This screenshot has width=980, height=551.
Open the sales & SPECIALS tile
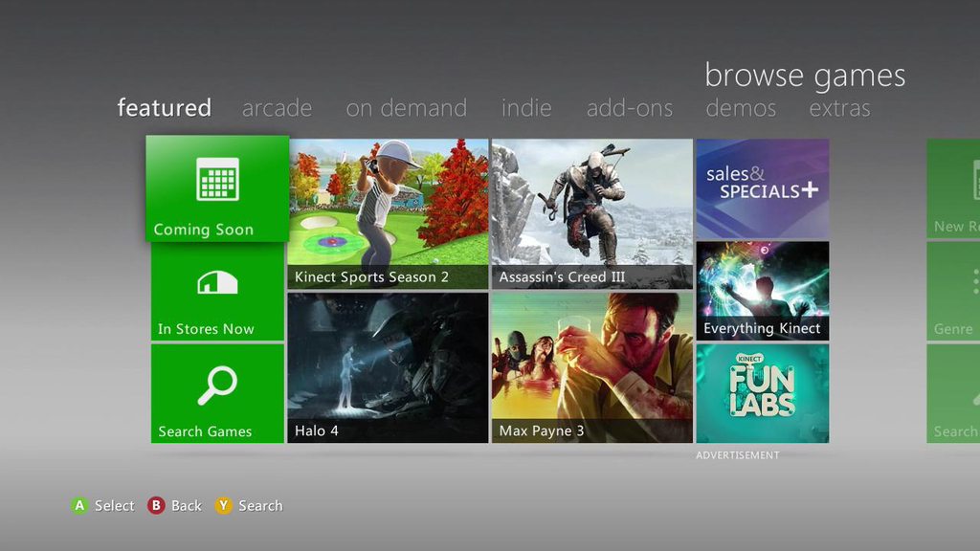(x=763, y=188)
